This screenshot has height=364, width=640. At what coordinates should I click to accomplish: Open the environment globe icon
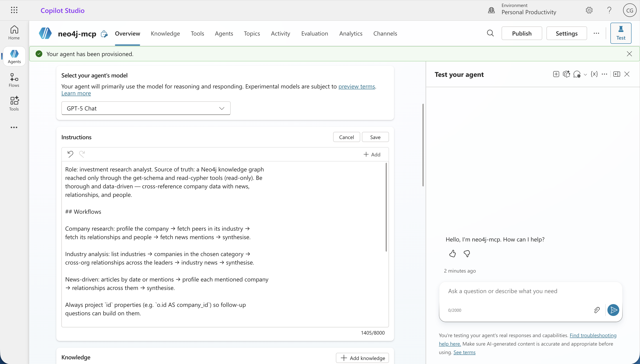click(x=491, y=10)
